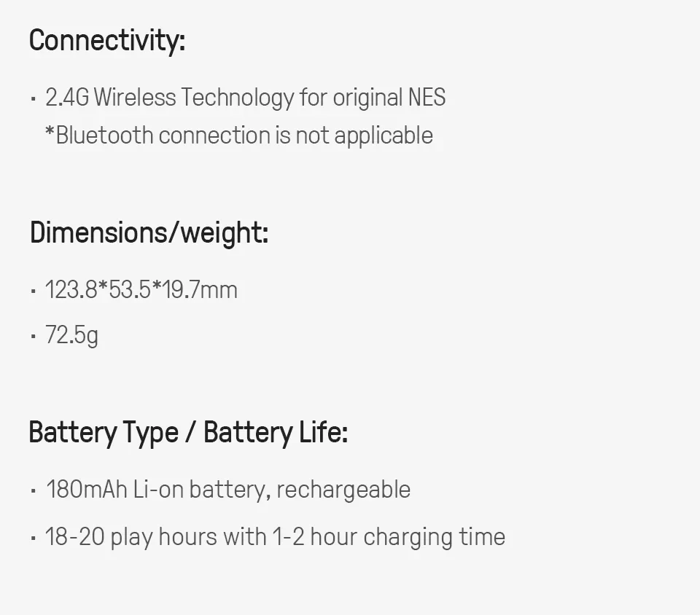Click the bullet before 123.8*53.5*19.7mm
This screenshot has height=615, width=700.
point(34,291)
